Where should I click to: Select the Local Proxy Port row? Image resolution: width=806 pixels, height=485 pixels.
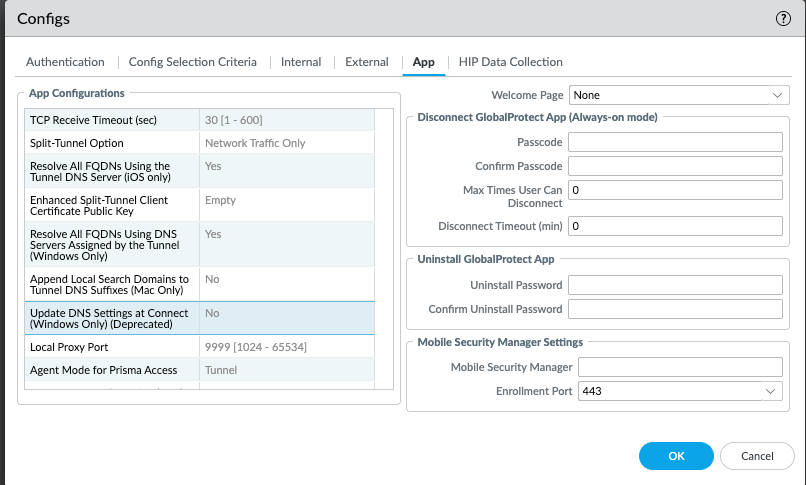[x=199, y=347]
